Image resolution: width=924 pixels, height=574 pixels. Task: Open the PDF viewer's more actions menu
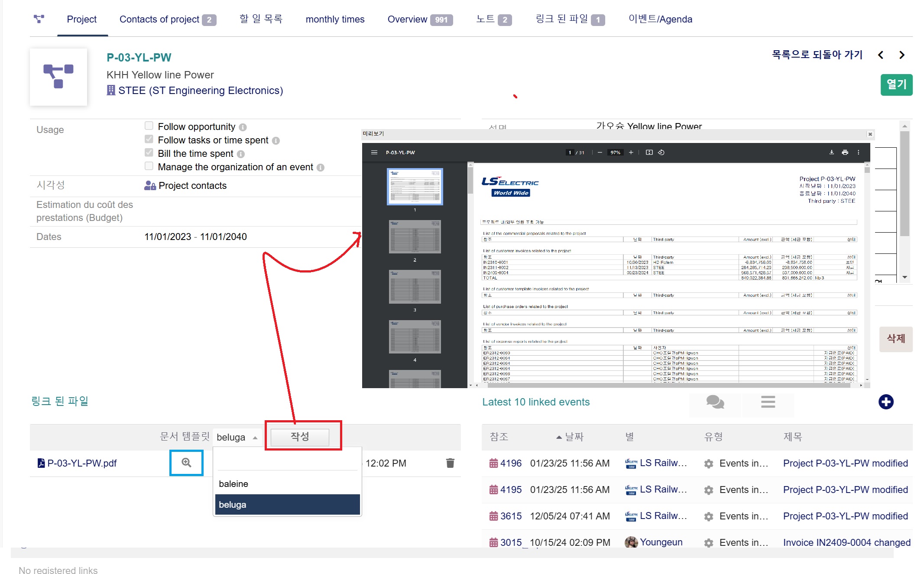click(858, 152)
